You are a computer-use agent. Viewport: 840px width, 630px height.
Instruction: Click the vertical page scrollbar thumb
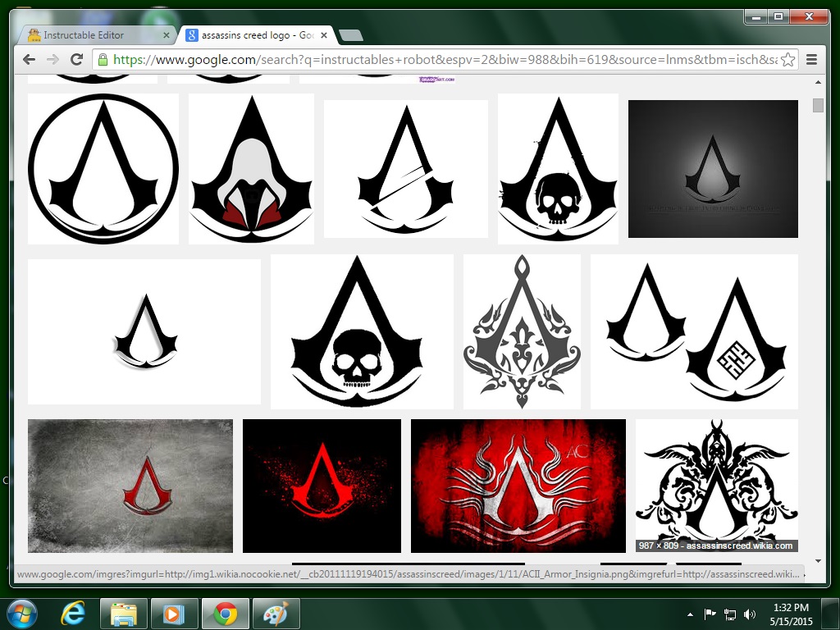[x=818, y=105]
